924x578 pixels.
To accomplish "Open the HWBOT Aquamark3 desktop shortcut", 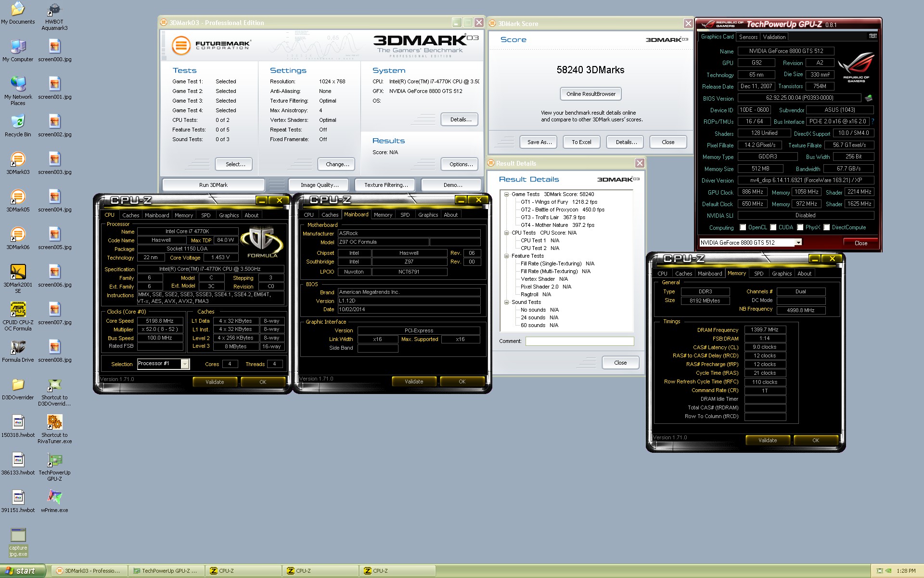I will 54,16.
